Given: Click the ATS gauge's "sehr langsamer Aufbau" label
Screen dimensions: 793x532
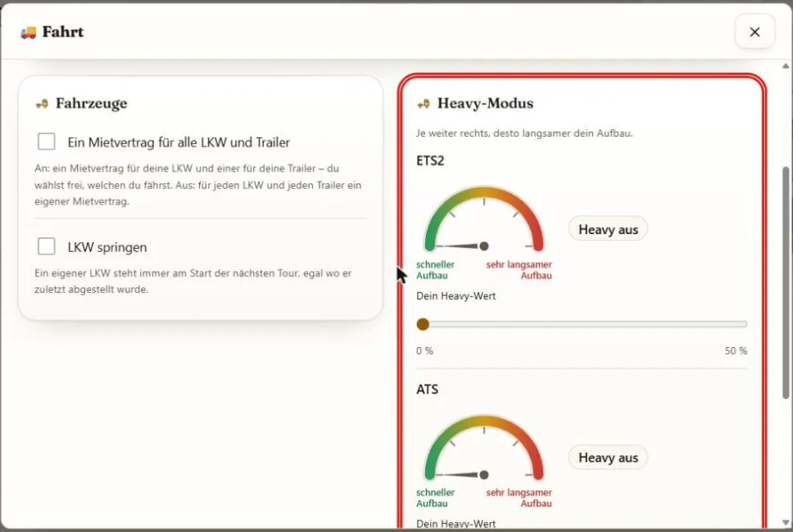Looking at the screenshot, I should point(519,498).
